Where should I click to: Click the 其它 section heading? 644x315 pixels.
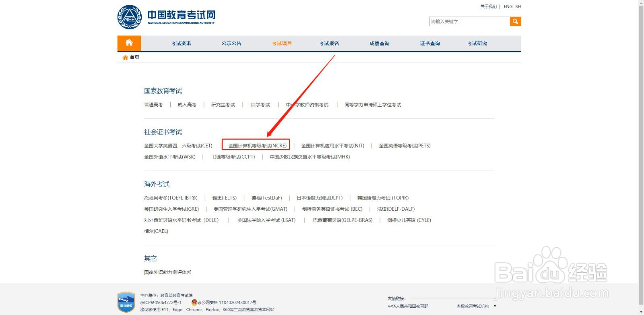(x=151, y=258)
